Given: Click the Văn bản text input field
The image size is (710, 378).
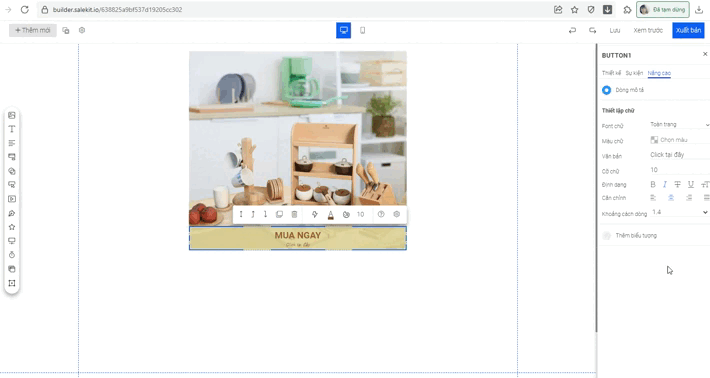Looking at the screenshot, I should point(679,155).
